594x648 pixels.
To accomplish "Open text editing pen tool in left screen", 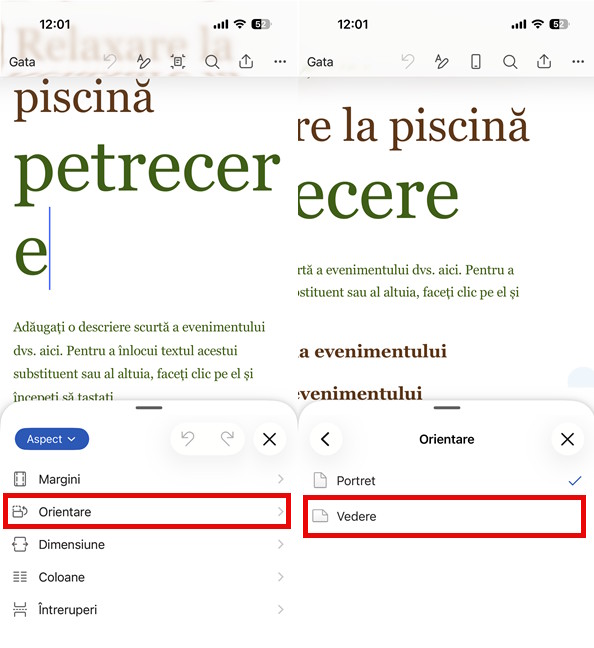I will 143,62.
